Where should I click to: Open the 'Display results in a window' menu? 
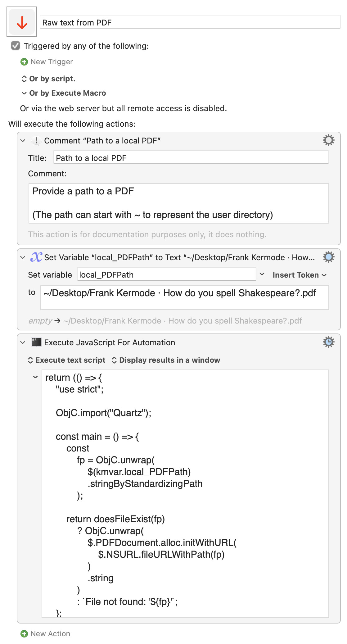166,360
